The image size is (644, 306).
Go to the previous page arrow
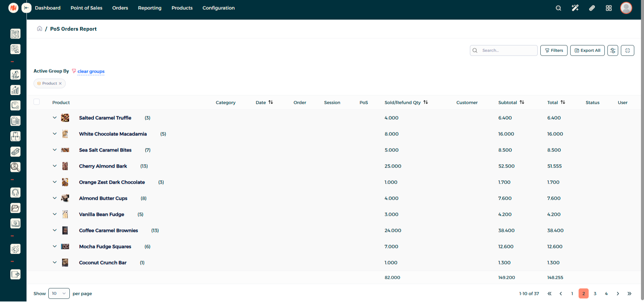[x=561, y=294]
